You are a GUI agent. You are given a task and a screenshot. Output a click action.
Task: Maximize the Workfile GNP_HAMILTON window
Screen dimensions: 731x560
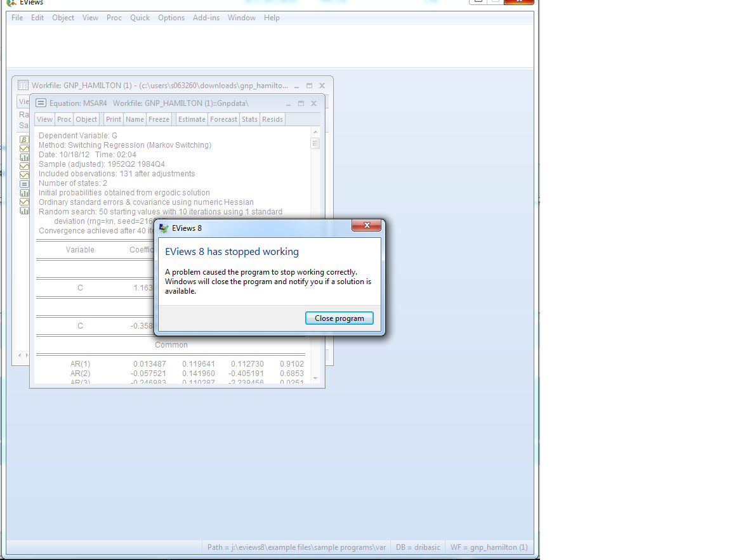309,86
